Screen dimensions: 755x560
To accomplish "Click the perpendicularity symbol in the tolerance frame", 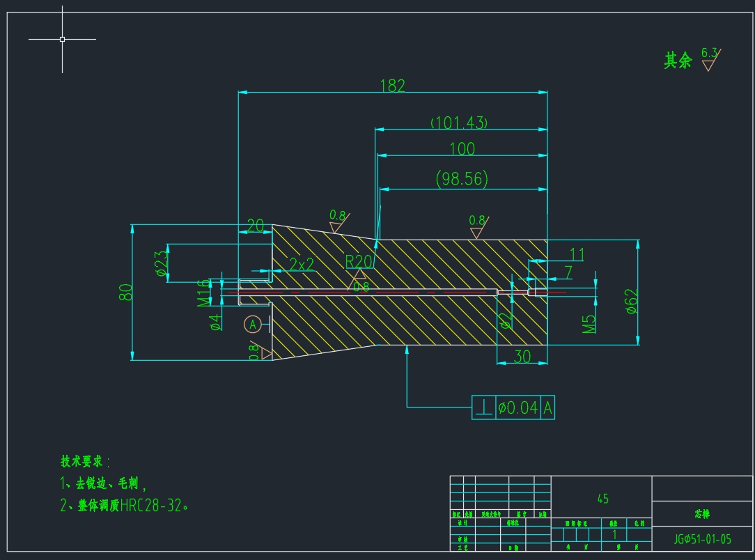I will click(x=483, y=408).
